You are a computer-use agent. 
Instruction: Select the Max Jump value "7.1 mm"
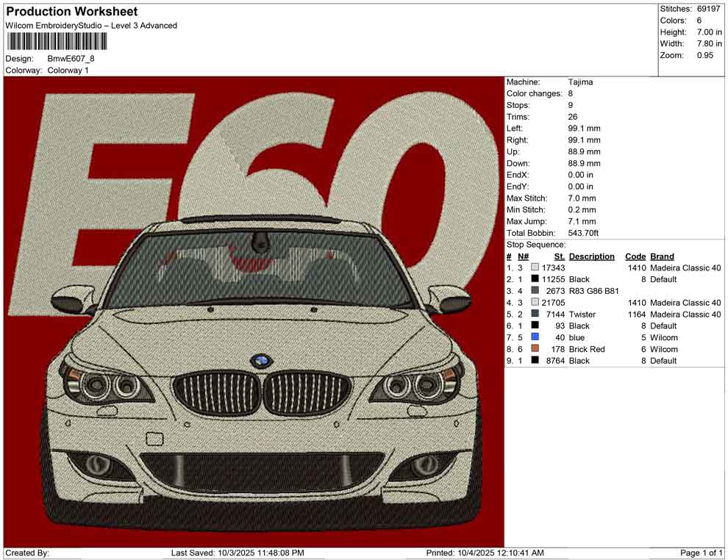(x=582, y=221)
